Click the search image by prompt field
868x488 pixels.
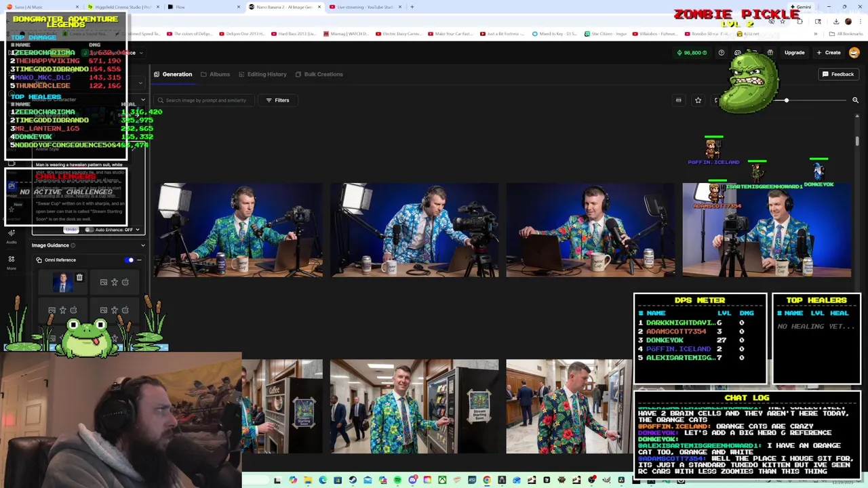[x=205, y=100]
